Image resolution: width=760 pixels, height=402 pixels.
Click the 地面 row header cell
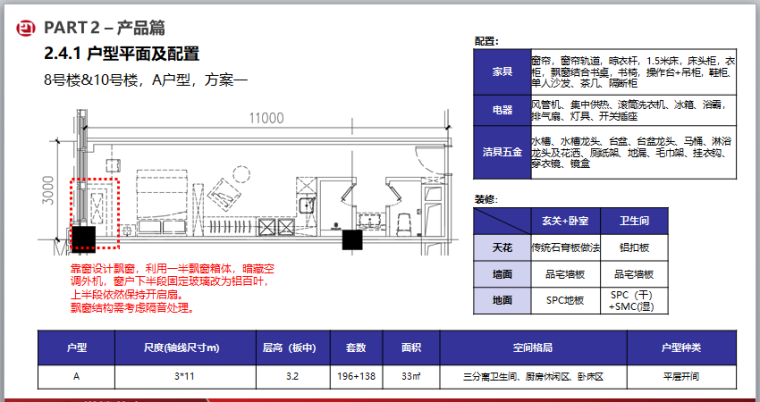(x=500, y=299)
